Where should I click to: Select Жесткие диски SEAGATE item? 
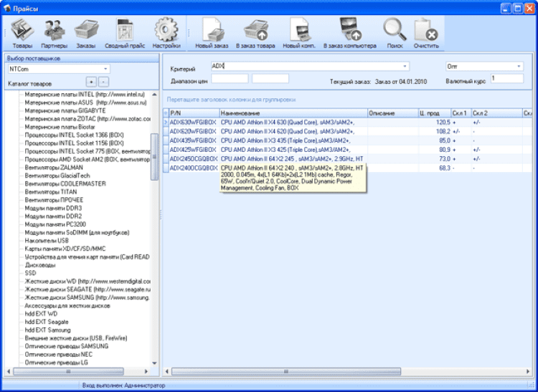coord(87,290)
